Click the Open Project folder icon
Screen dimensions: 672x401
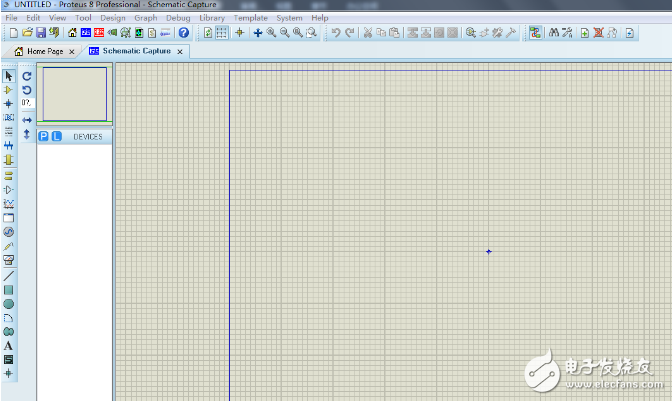pos(28,33)
